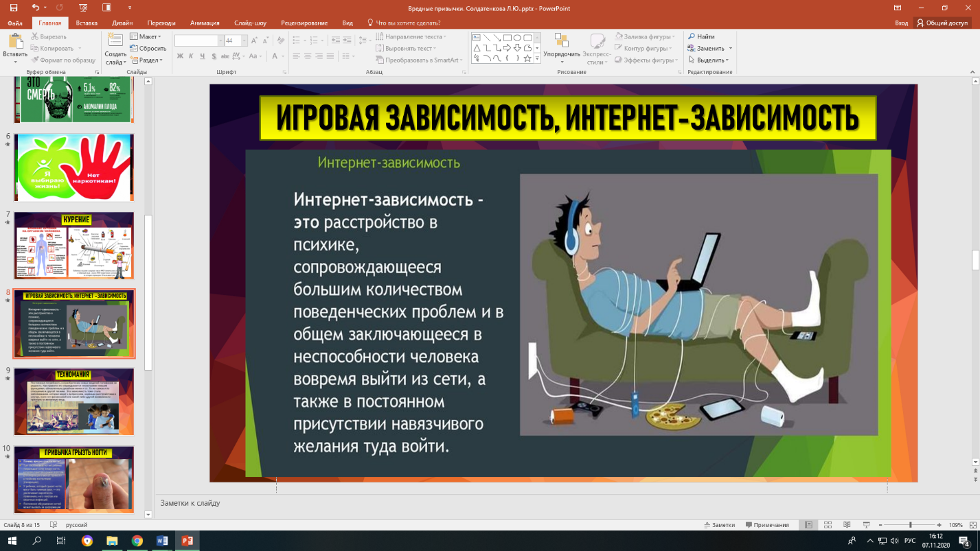Open the notification center icon in tray
Image resolution: width=980 pixels, height=551 pixels.
tap(964, 541)
